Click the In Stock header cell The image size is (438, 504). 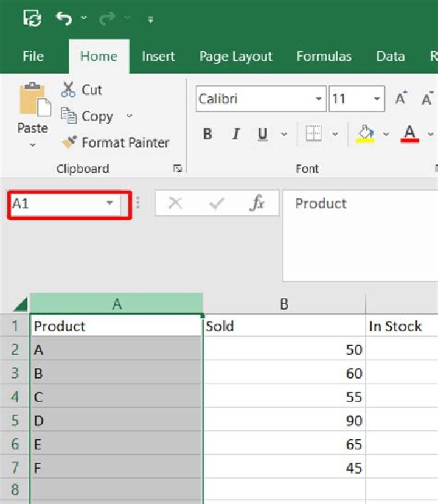pyautogui.click(x=401, y=326)
